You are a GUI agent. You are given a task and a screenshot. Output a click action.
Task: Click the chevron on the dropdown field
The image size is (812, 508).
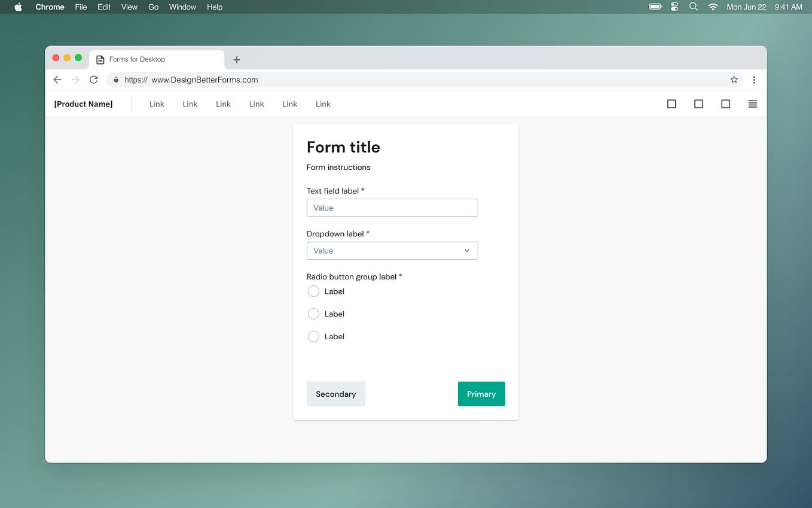tap(466, 251)
